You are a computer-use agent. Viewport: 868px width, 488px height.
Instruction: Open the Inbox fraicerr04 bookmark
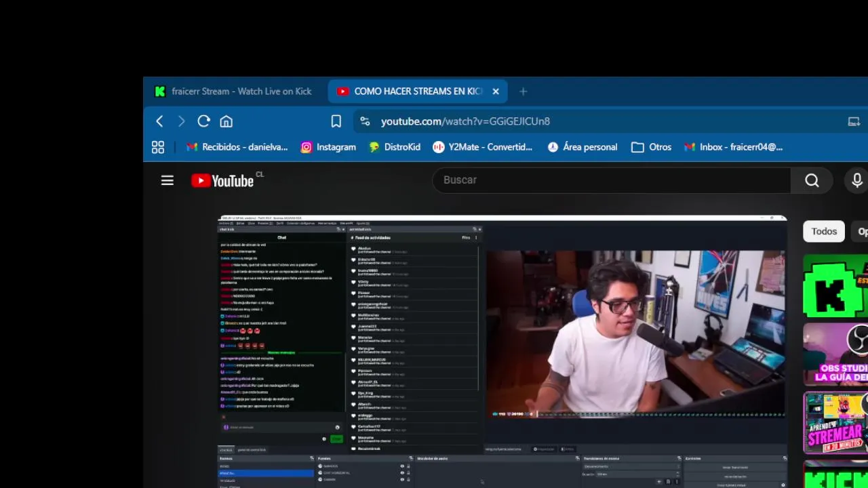point(733,147)
